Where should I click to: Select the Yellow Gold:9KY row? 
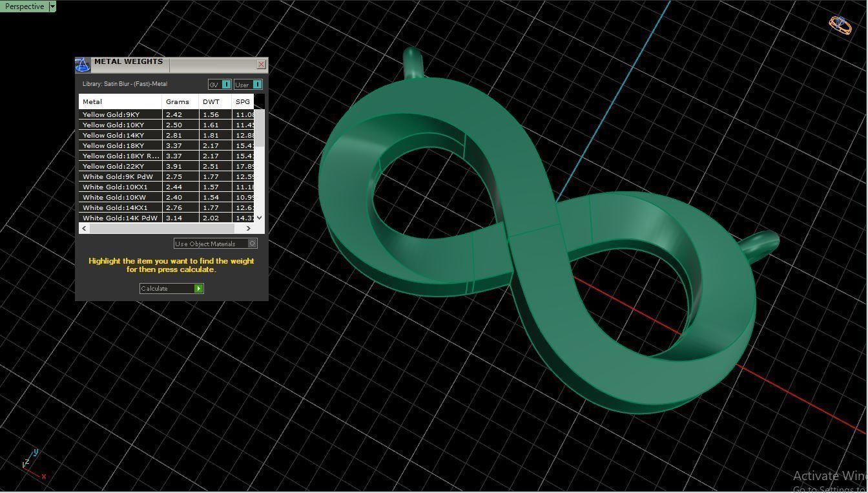pos(167,114)
